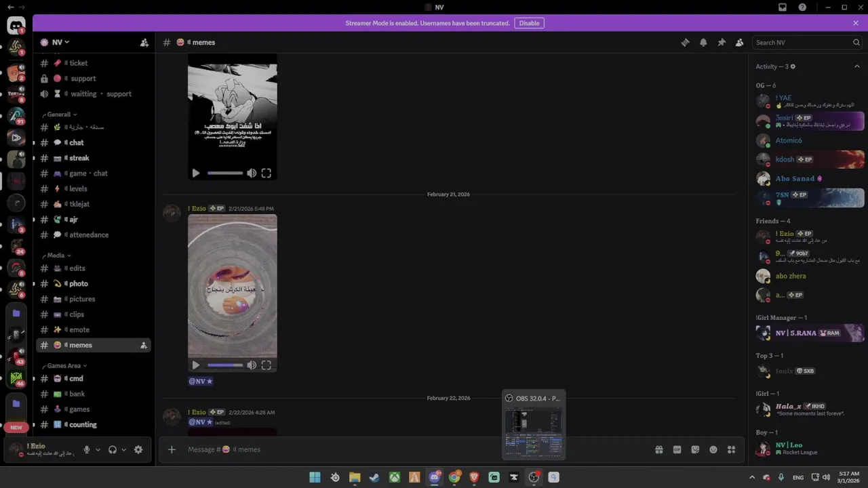Expand headphone output options arrow
This screenshot has height=488, width=868.
pyautogui.click(x=123, y=449)
